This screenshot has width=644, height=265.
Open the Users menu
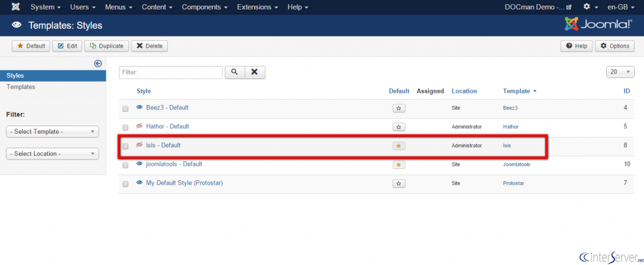pyautogui.click(x=83, y=7)
